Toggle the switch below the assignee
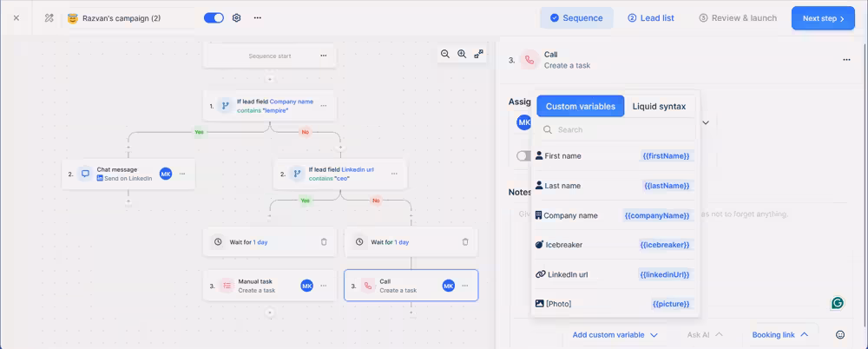This screenshot has width=868, height=349. point(523,155)
